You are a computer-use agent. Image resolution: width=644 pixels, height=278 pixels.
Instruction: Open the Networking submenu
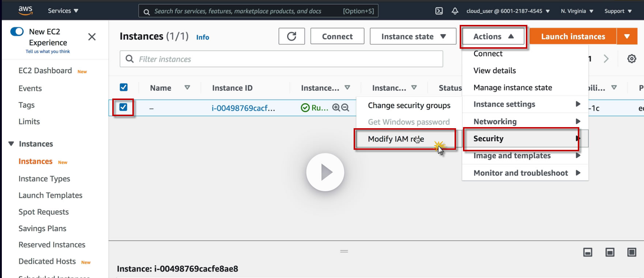525,122
